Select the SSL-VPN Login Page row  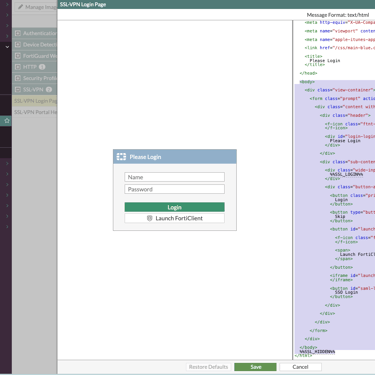35,101
